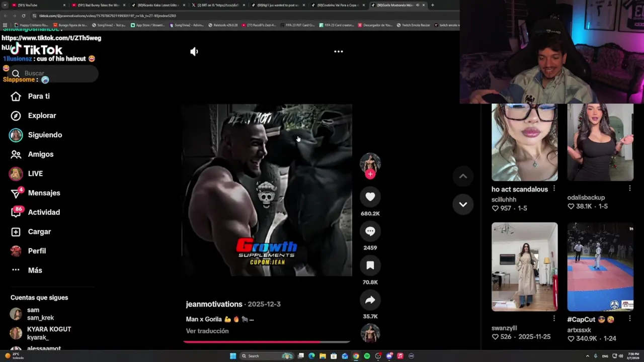The height and width of the screenshot is (362, 644).
Task: Open the comments bubble icon
Action: (x=370, y=231)
